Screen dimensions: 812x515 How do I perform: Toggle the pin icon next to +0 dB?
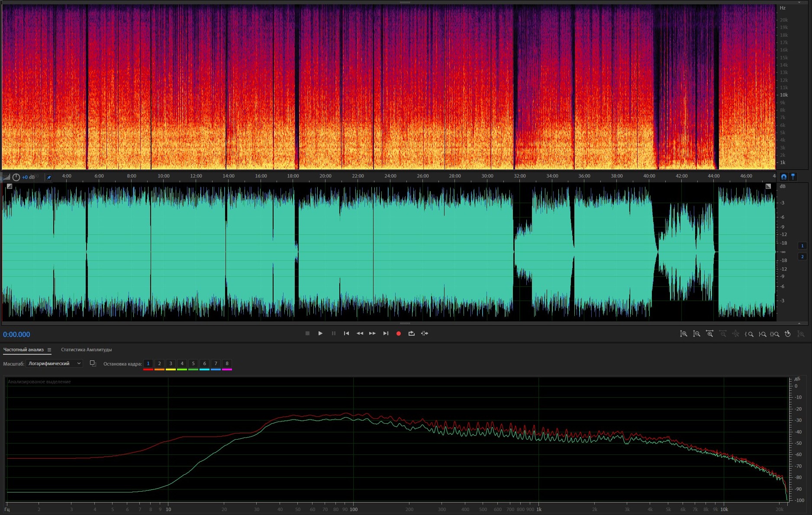[x=49, y=177]
